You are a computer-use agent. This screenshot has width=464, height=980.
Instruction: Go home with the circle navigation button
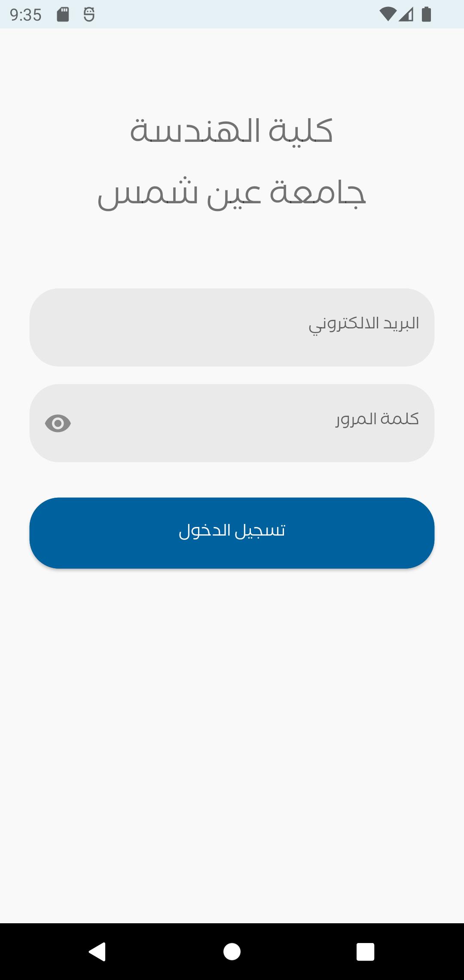point(232,951)
